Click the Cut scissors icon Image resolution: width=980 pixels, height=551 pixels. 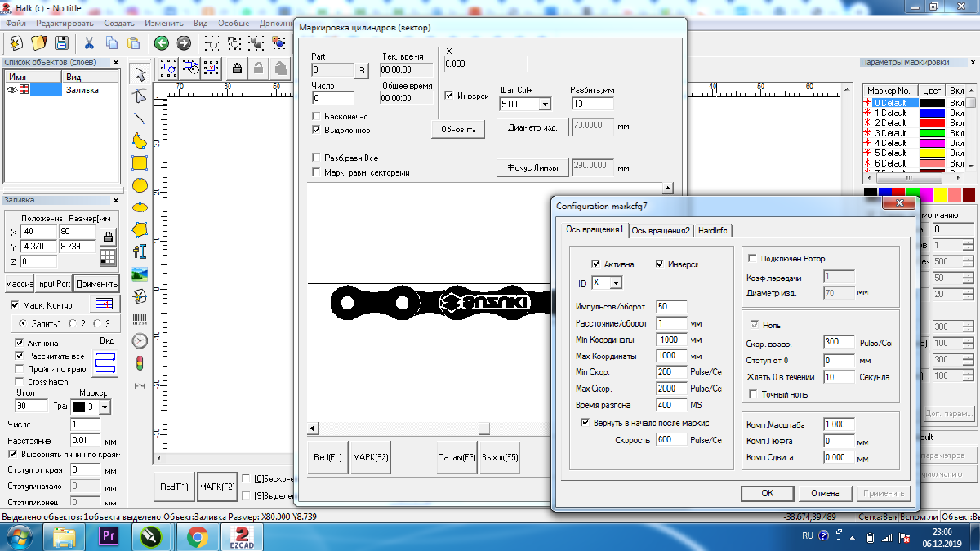pyautogui.click(x=89, y=42)
